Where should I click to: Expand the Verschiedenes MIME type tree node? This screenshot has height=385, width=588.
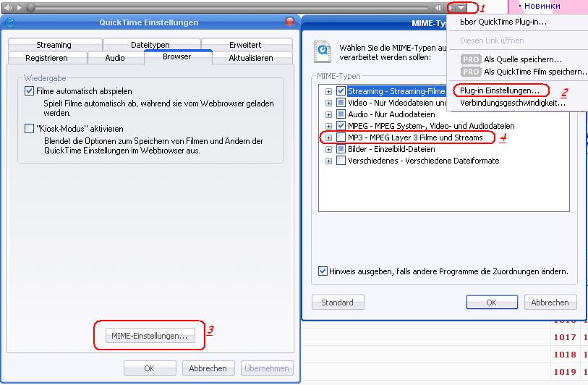[x=328, y=161]
